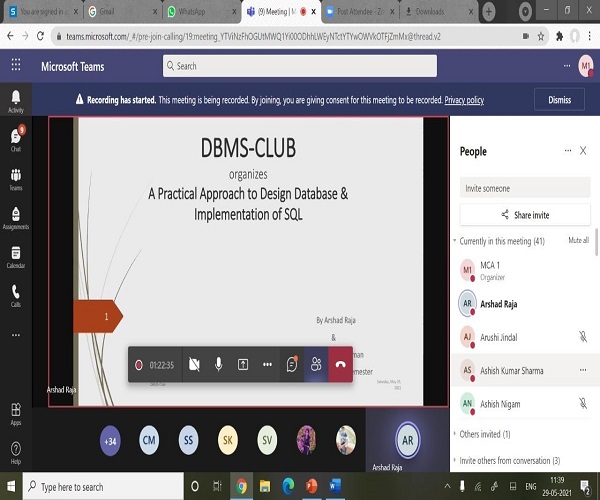
Task: Show hidden system tray icons
Action: (x=447, y=486)
